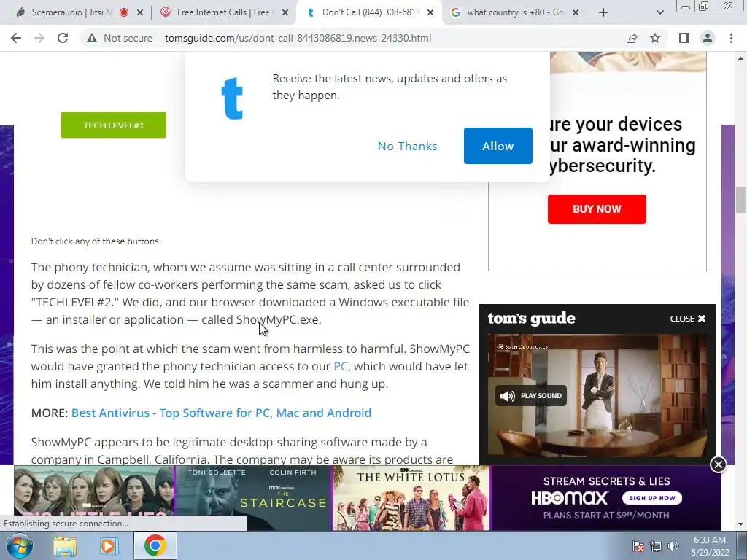Close the Don't Call tab
The width and height of the screenshot is (747, 560).
coord(430,12)
